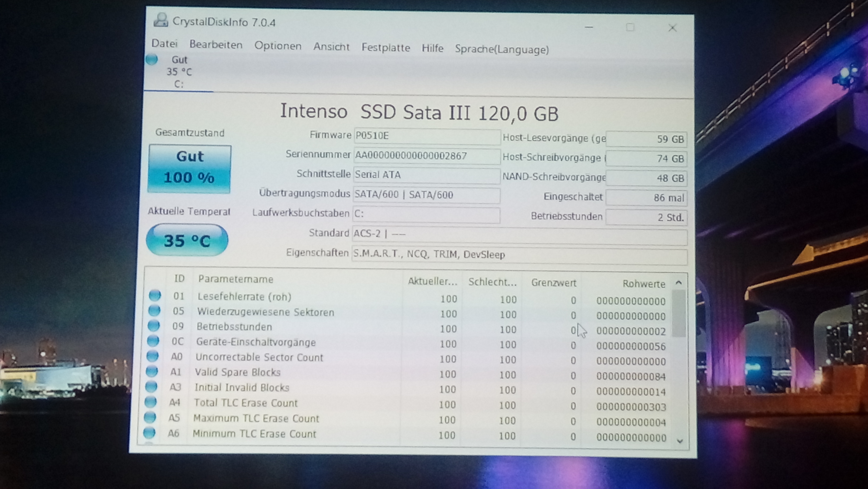The height and width of the screenshot is (489, 868).
Task: Select the Lesefehlerrate (roh) row text
Action: click(244, 297)
